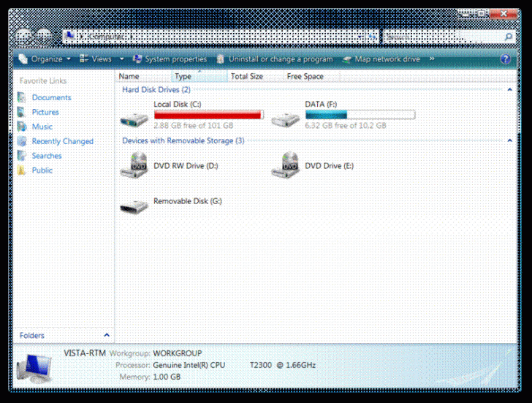Click the Pictures icon in Favorite Links
The width and height of the screenshot is (532, 403).
tap(22, 112)
